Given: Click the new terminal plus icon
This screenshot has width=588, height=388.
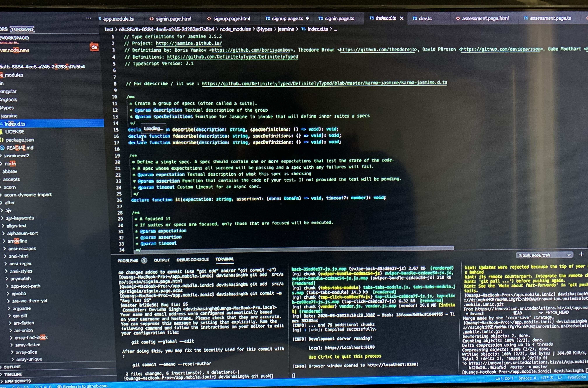Looking at the screenshot, I should [581, 254].
